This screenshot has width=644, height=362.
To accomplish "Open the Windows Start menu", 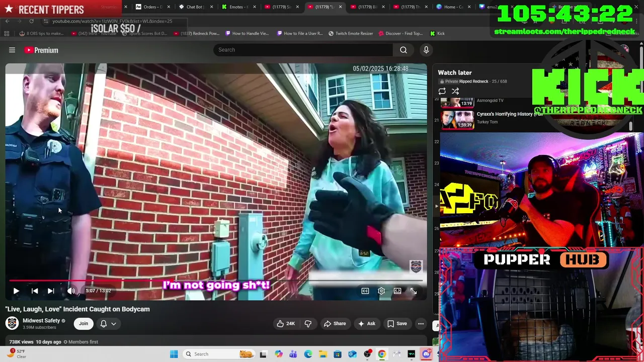I will (174, 354).
